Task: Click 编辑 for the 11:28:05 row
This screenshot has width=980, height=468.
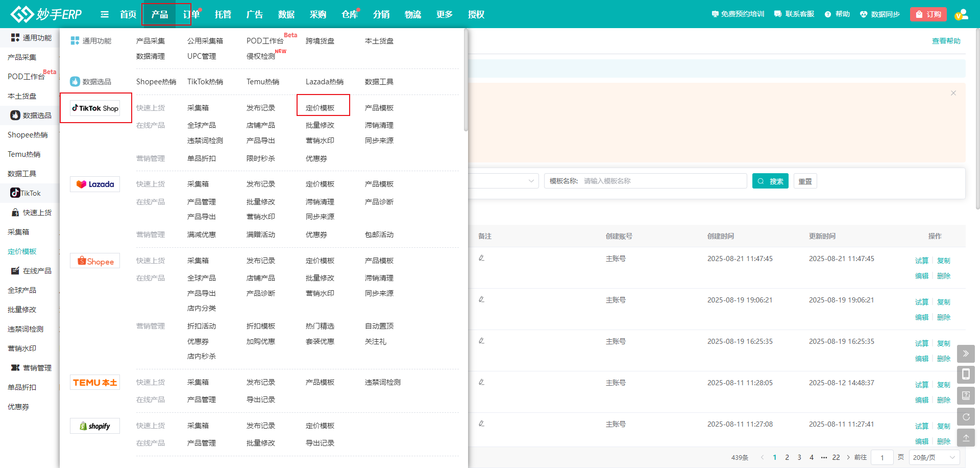Action: (922, 400)
